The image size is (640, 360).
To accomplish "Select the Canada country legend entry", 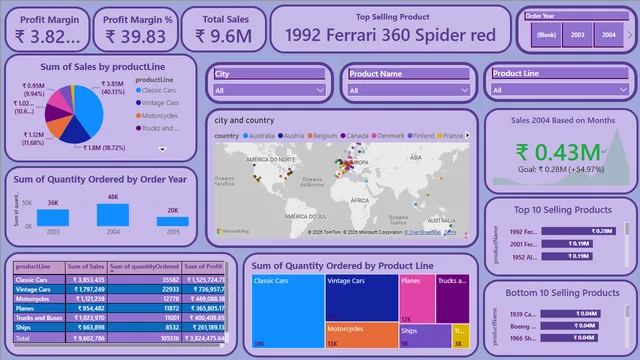I will [354, 136].
